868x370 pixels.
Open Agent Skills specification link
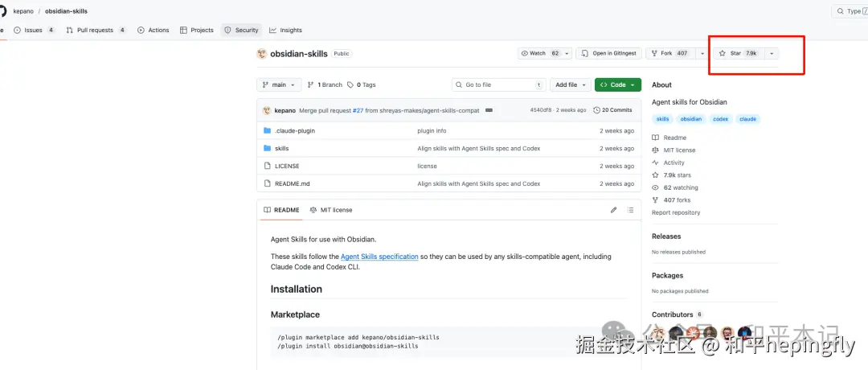coord(379,257)
